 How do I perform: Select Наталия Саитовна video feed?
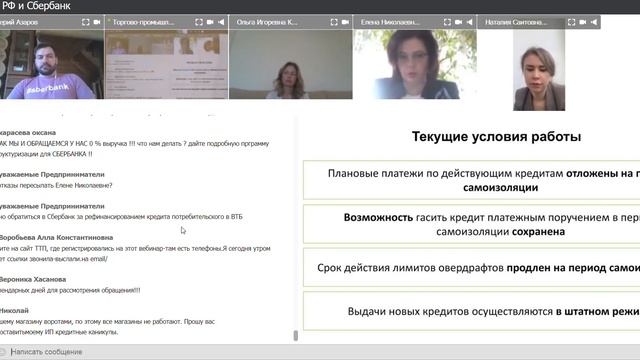coord(539,70)
